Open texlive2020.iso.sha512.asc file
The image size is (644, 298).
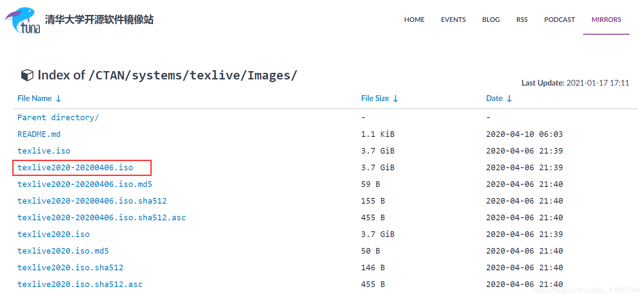(80, 284)
